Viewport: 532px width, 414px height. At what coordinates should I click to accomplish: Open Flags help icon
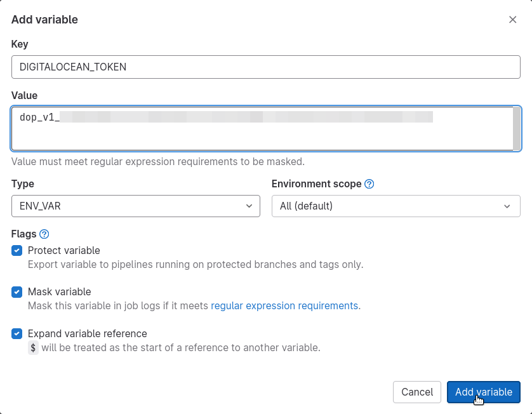pyautogui.click(x=44, y=234)
